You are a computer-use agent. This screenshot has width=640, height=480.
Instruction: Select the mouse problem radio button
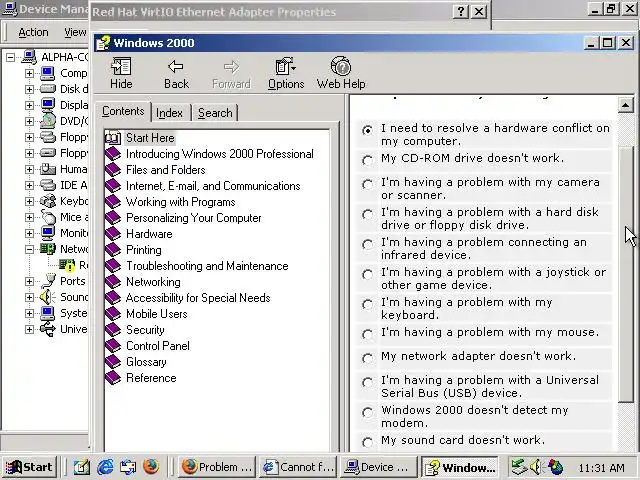coord(367,334)
